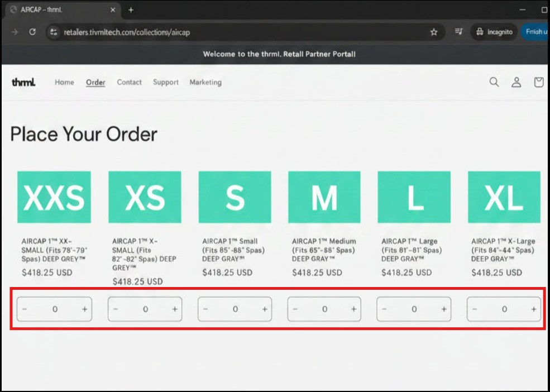Open the AIRCAP 1 Small product link
This screenshot has width=550, height=392.
pos(233,250)
